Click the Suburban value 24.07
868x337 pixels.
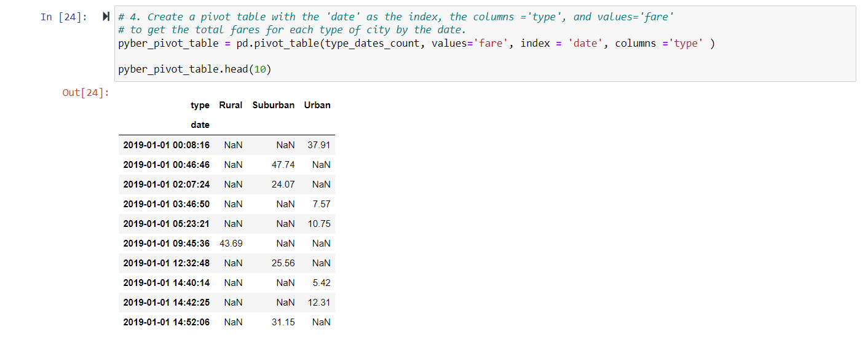click(x=283, y=184)
